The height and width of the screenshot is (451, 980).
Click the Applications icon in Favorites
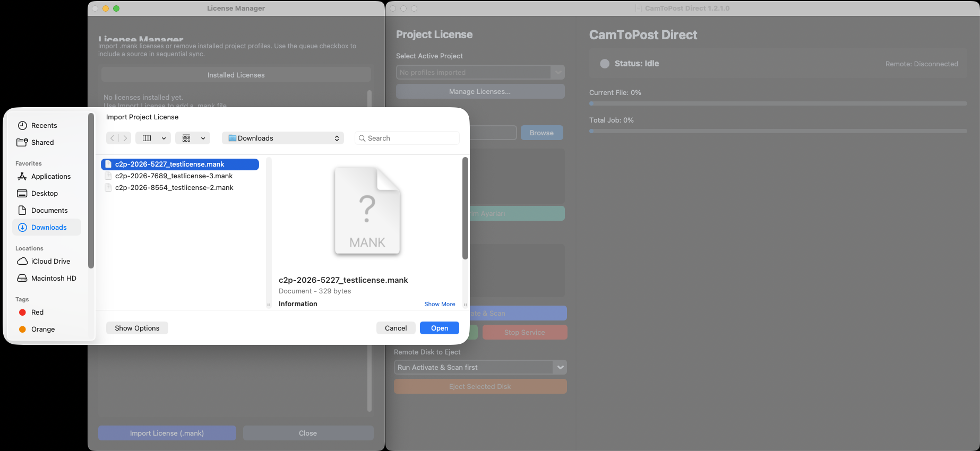(x=22, y=176)
